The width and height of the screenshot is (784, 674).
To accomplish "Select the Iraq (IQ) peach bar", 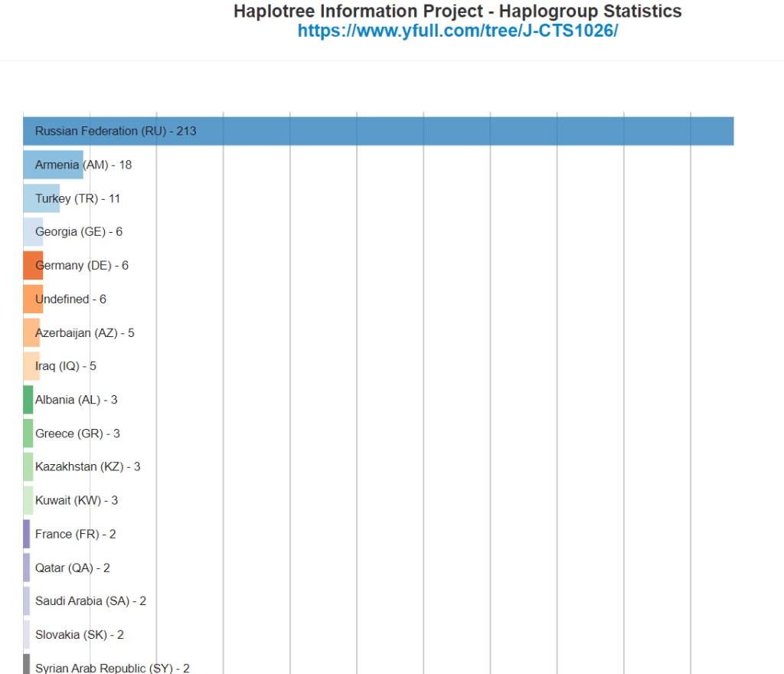I will click(x=31, y=366).
